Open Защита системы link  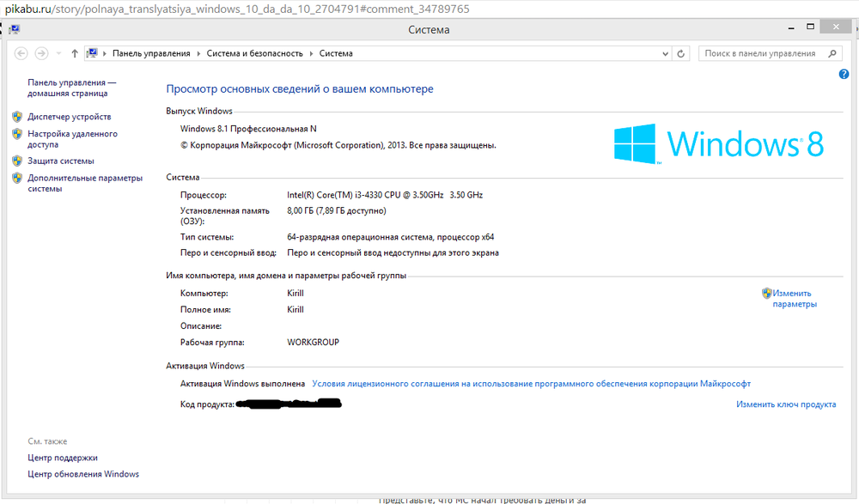point(61,161)
